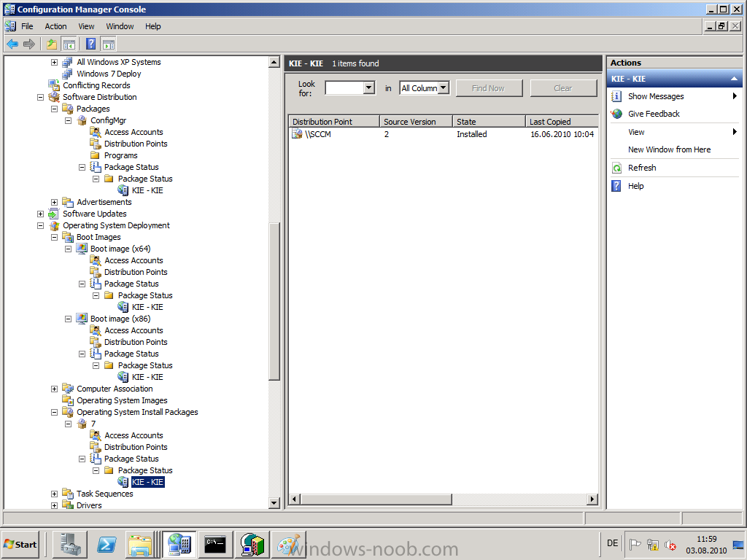Open the Paint app on the taskbar

288,544
